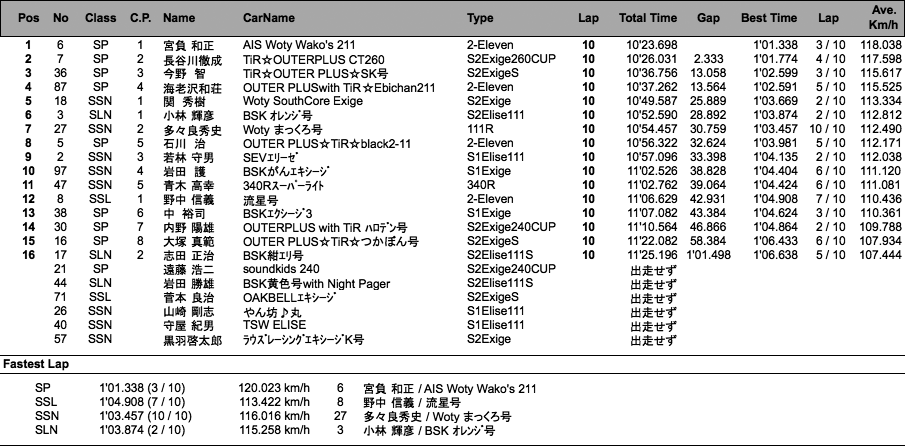Click type '111R'
The image size is (905, 446).
point(480,129)
